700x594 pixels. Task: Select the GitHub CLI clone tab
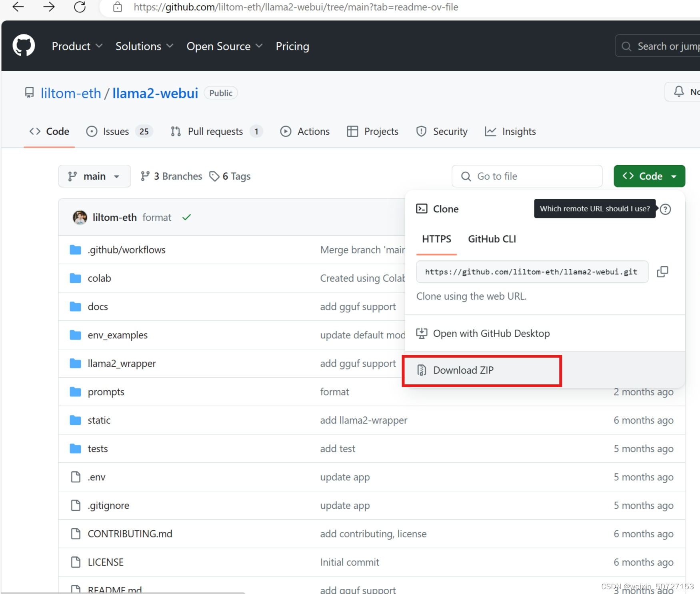492,239
